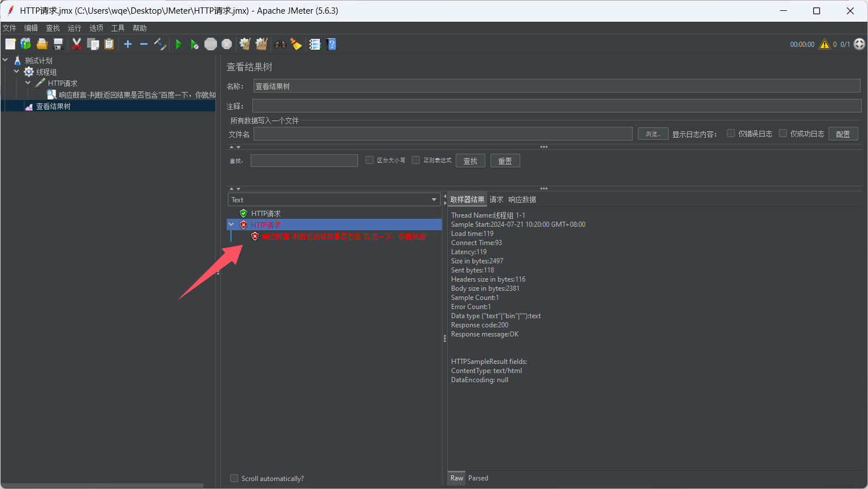Image resolution: width=868 pixels, height=489 pixels.
Task: Click the 注释 comment input field
Action: [x=557, y=106]
